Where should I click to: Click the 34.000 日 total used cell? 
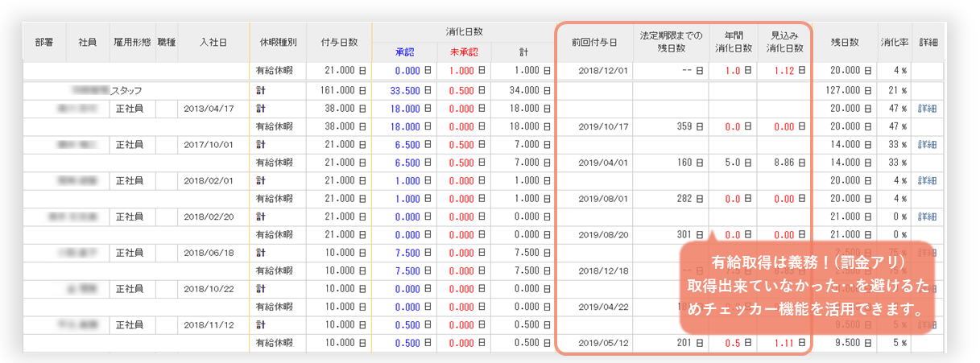point(530,91)
